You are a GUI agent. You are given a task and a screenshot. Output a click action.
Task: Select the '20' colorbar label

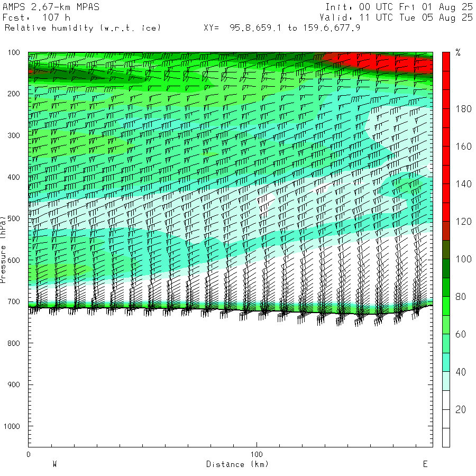point(461,409)
